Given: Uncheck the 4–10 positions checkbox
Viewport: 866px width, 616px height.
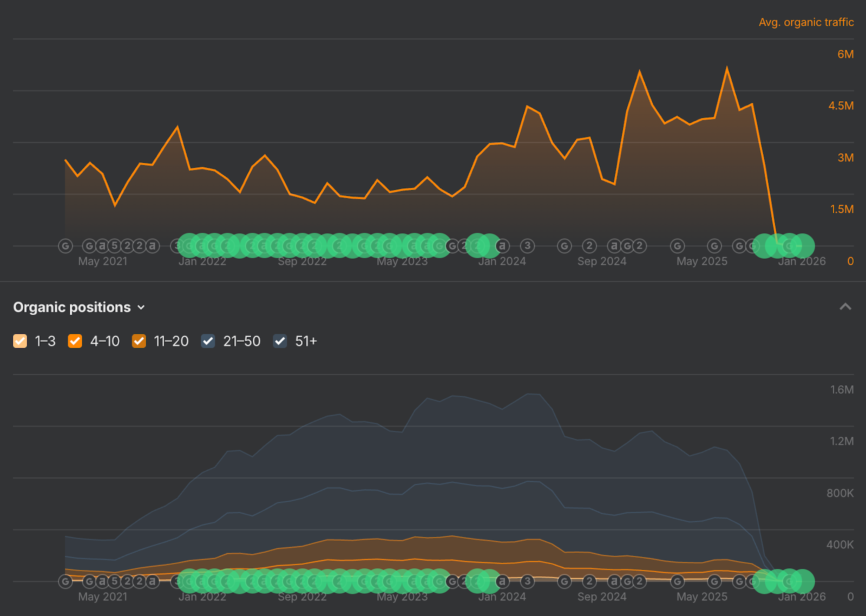Looking at the screenshot, I should 75,341.
